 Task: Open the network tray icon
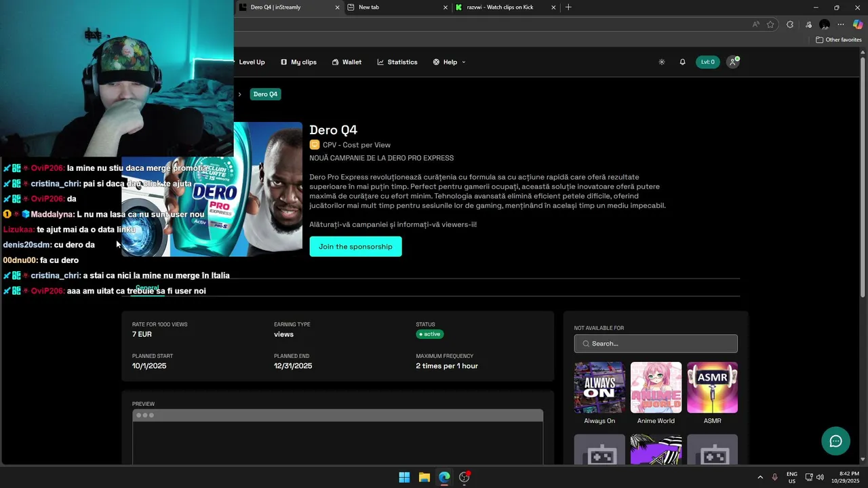(809, 477)
